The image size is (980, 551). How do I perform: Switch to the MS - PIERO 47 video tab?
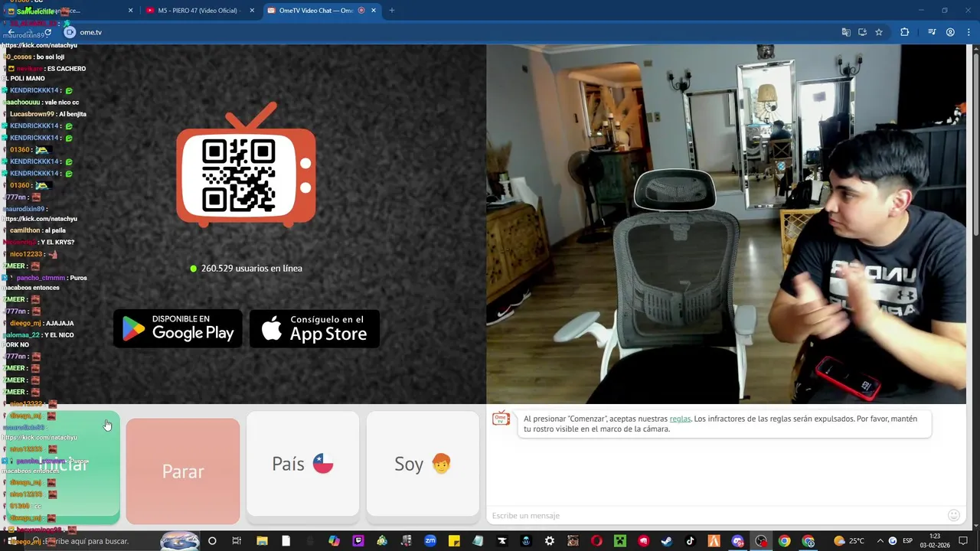(x=199, y=11)
